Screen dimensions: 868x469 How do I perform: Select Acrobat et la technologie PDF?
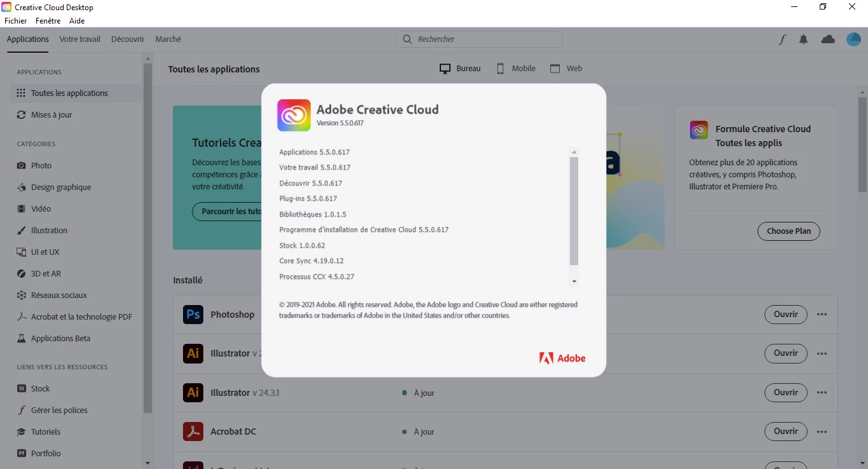coord(76,316)
